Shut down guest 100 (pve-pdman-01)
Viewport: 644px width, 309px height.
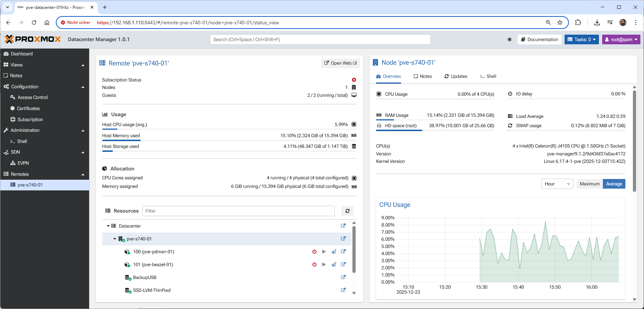(314, 252)
